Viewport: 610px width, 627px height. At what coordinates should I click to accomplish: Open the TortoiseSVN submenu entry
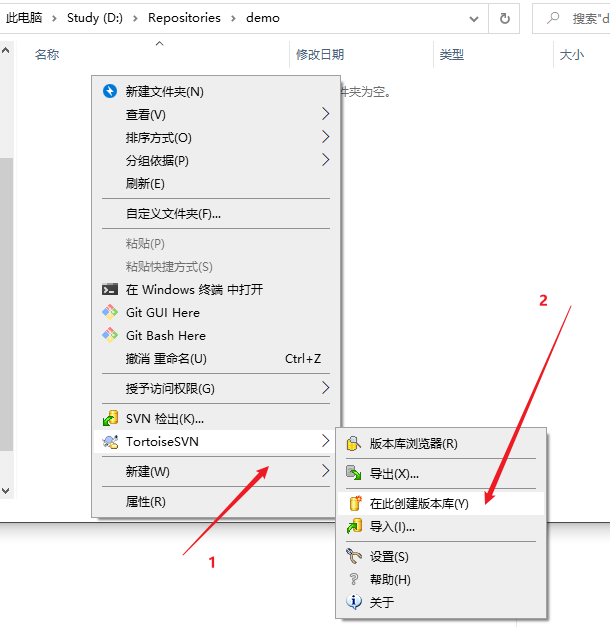[216, 441]
